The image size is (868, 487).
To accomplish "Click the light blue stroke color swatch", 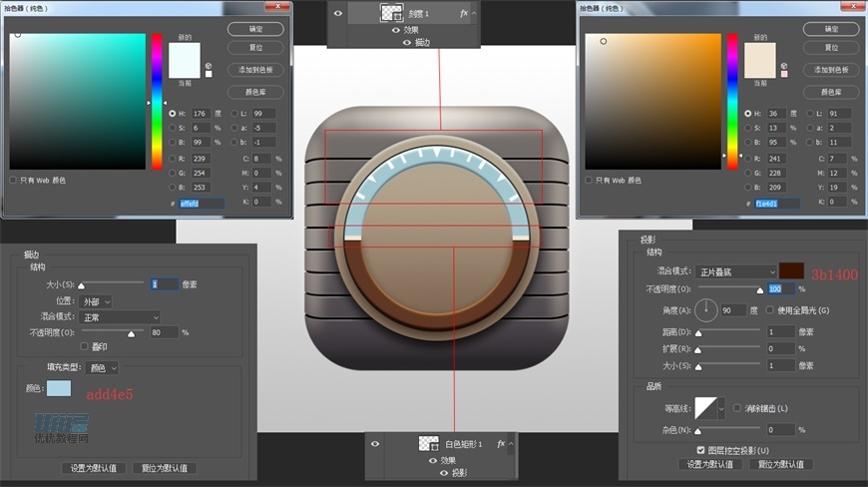I will click(x=59, y=388).
